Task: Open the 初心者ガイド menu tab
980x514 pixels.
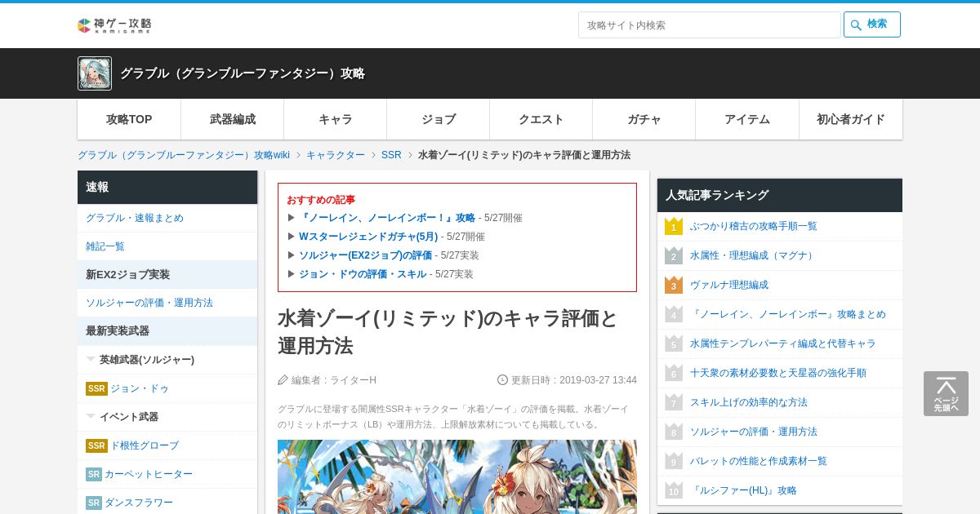Action: pyautogui.click(x=851, y=119)
